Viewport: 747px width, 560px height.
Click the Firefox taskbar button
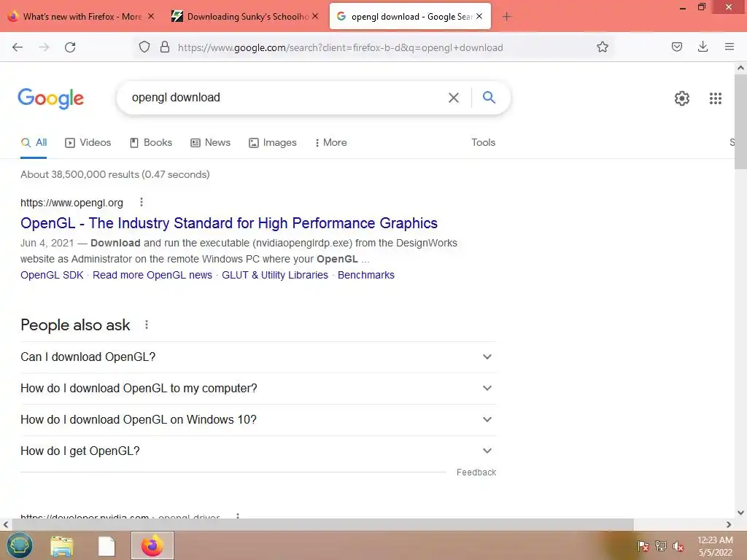152,545
